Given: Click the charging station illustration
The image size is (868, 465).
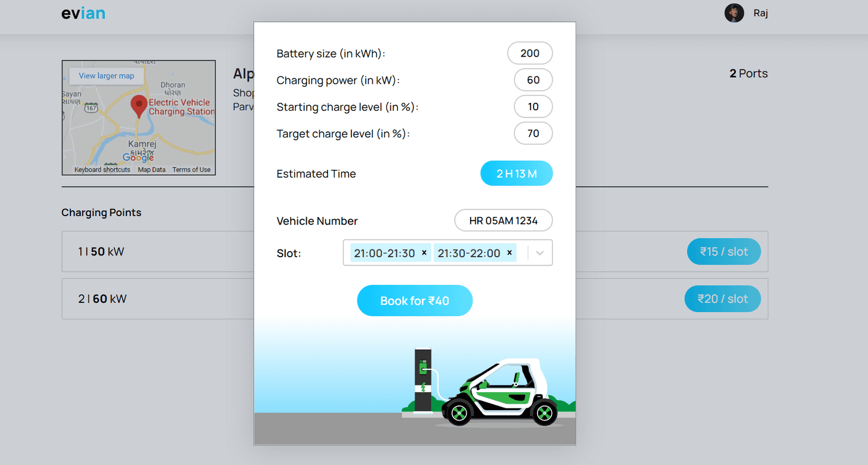Looking at the screenshot, I should point(423,380).
